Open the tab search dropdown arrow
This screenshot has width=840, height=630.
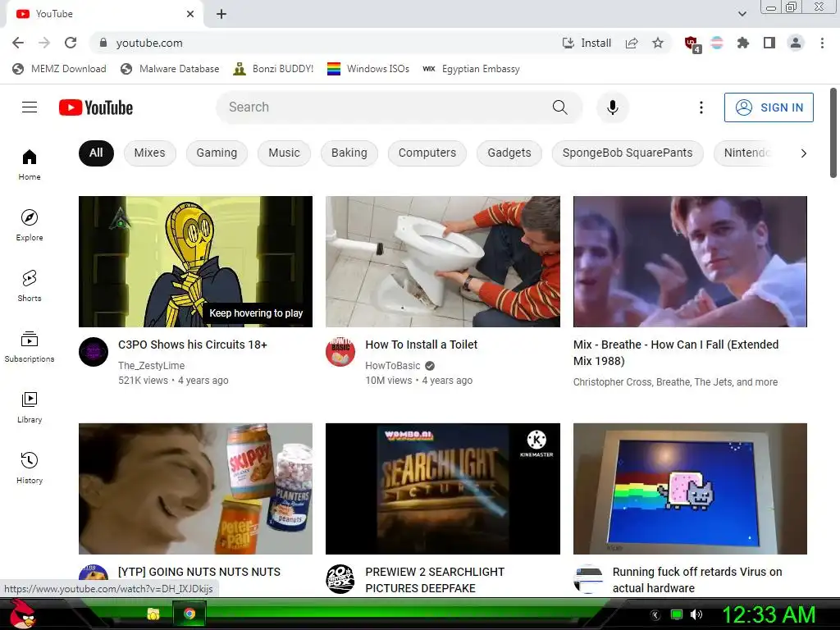click(742, 14)
